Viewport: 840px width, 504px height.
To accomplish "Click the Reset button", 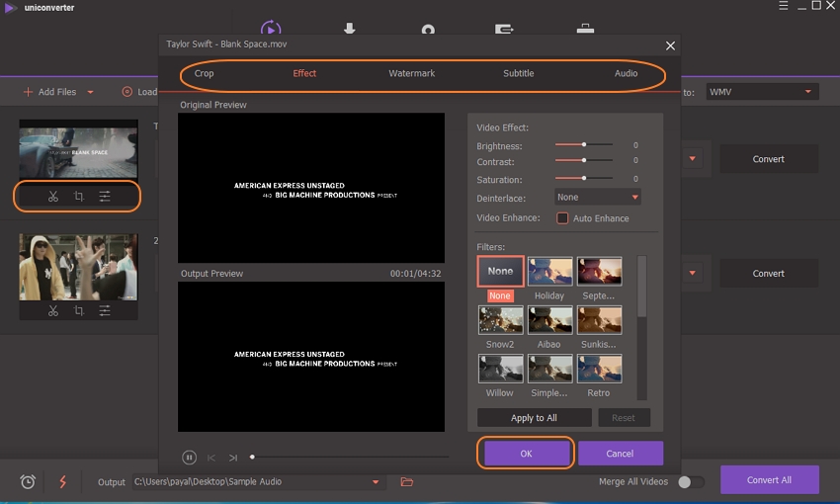I will pos(624,418).
